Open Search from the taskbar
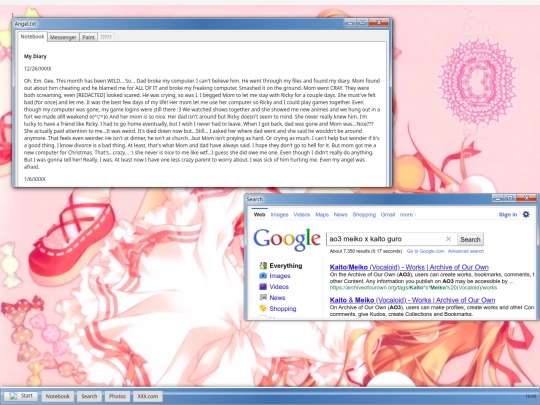 [89, 396]
